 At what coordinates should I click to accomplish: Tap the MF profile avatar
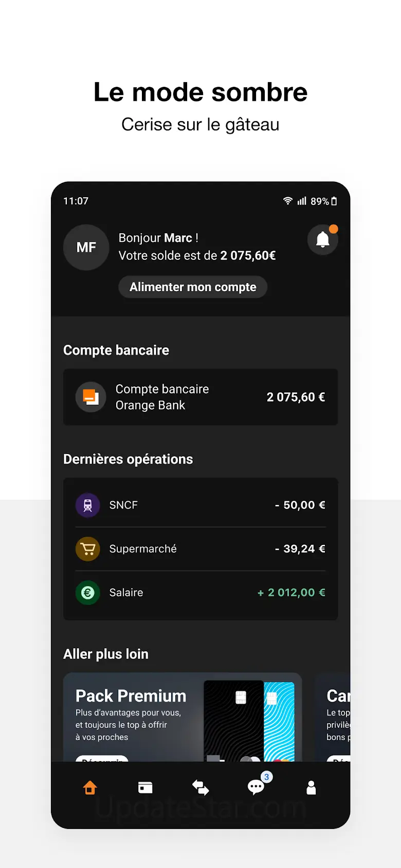click(x=86, y=248)
